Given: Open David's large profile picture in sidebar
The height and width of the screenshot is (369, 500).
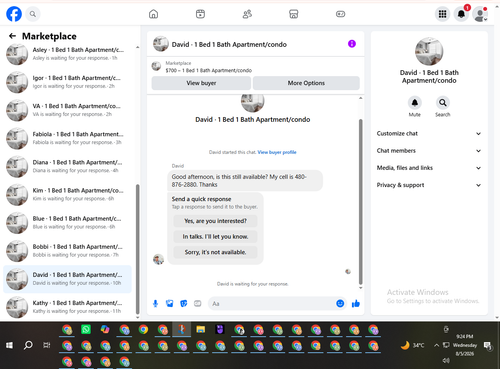Looking at the screenshot, I should point(429,51).
